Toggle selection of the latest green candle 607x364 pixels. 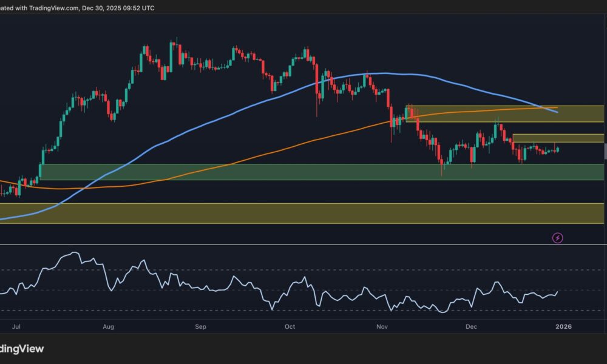(x=557, y=149)
